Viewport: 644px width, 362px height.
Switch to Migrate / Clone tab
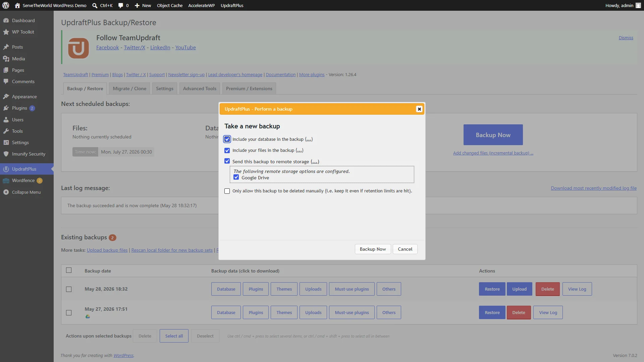(x=129, y=88)
